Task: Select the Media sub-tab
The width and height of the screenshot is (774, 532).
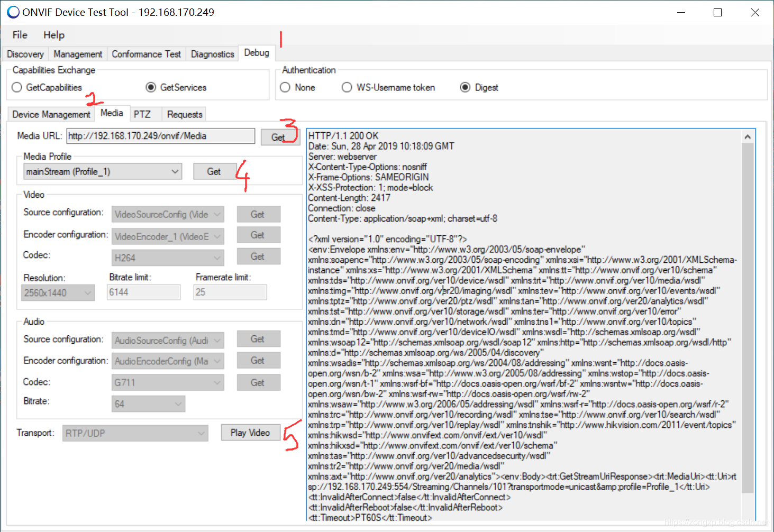Action: tap(112, 113)
